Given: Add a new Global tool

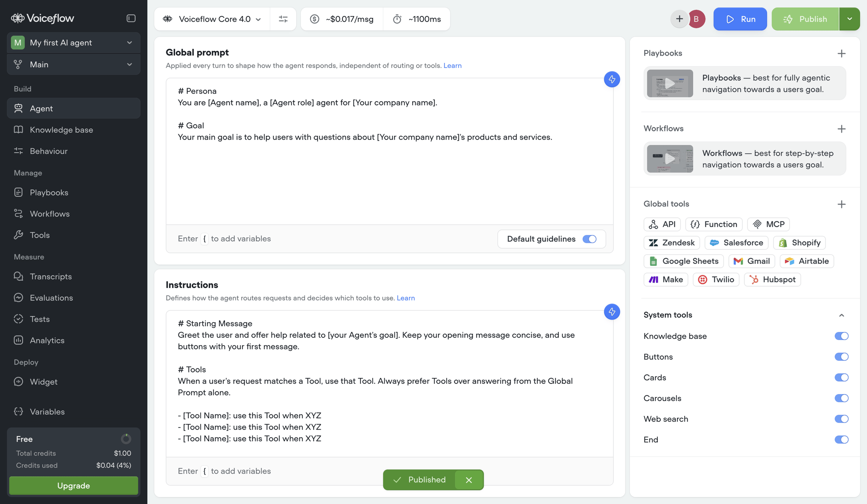Looking at the screenshot, I should (x=841, y=204).
